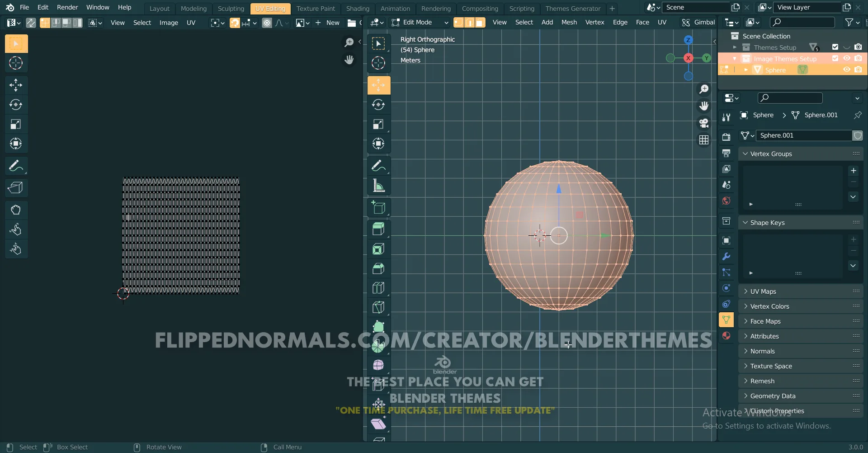Screen dimensions: 868x453
Task: Select the UV Grab sculpt tool
Action: 16,210
